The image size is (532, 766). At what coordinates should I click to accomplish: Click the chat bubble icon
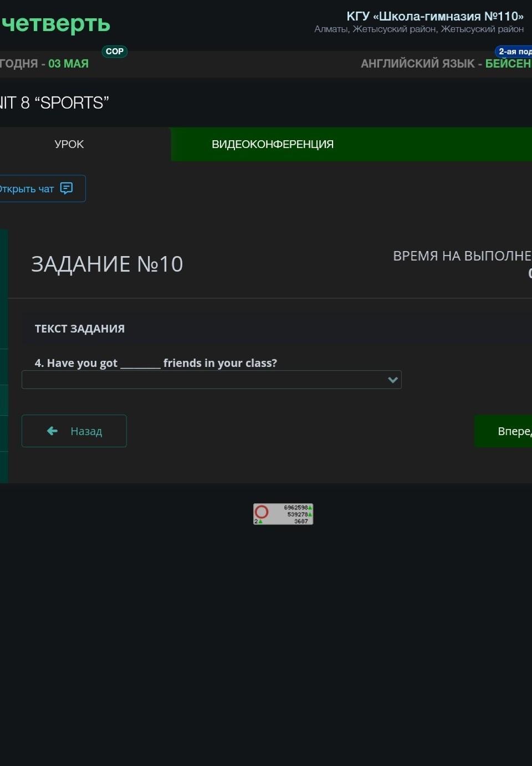click(x=66, y=188)
